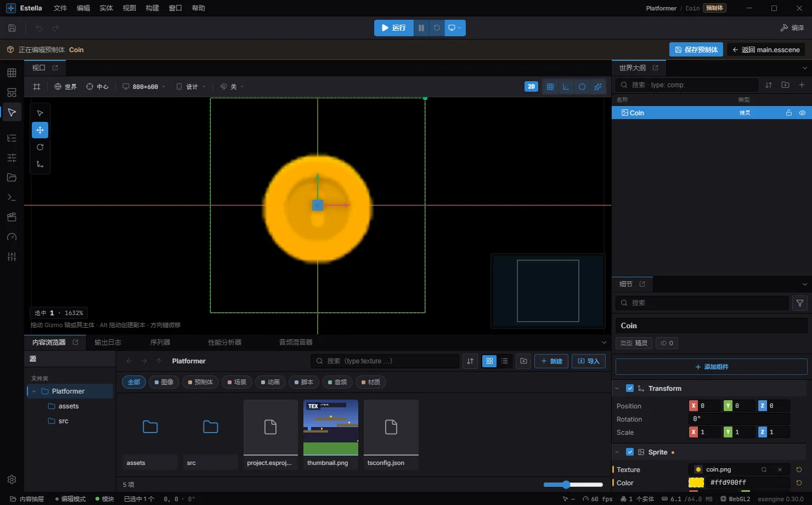The width and height of the screenshot is (812, 505).
Task: Clear the coin.png texture with X
Action: point(780,470)
